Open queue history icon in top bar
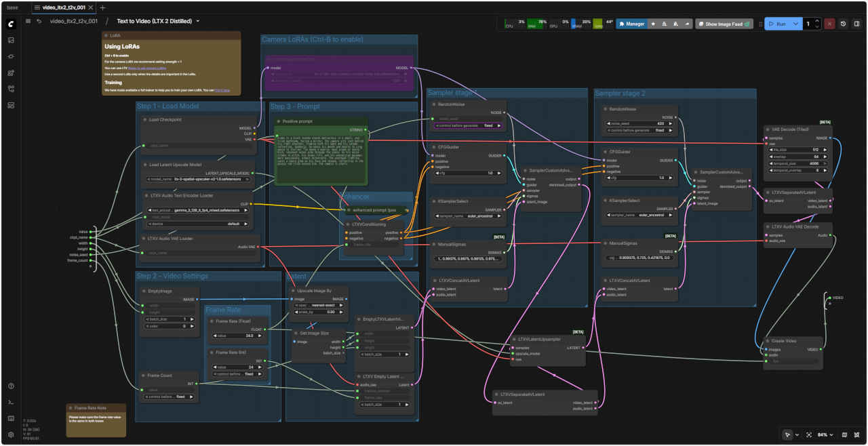Viewport: 868px width, 446px height. (843, 24)
